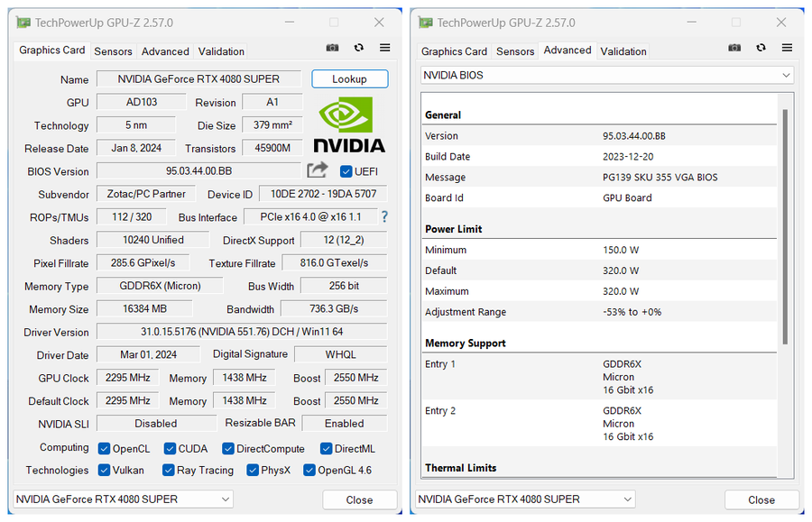Open the graphics card selector at bottom left
Image resolution: width=812 pixels, height=522 pixels.
pos(122,499)
